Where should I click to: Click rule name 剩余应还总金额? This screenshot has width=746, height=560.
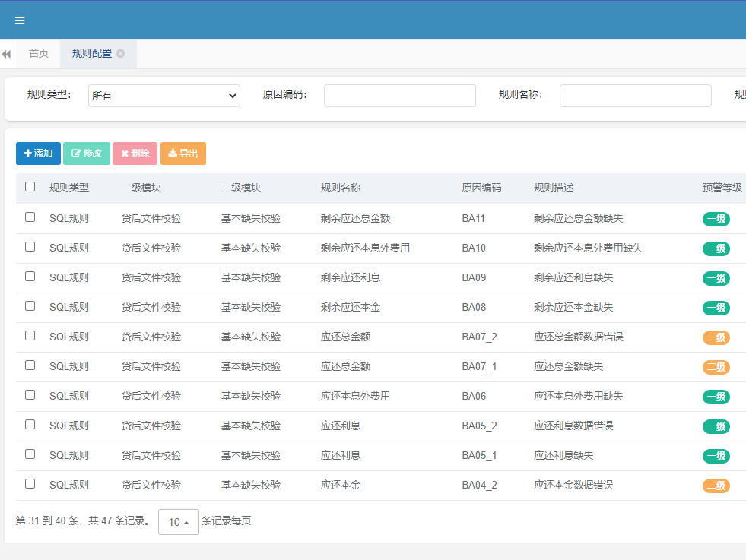click(x=355, y=218)
